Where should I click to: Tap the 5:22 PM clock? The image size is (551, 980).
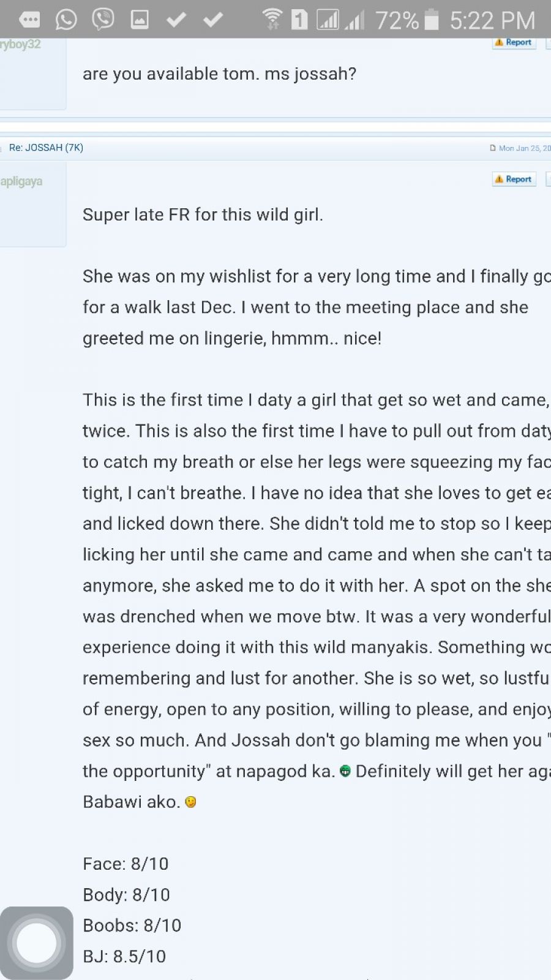(492, 21)
